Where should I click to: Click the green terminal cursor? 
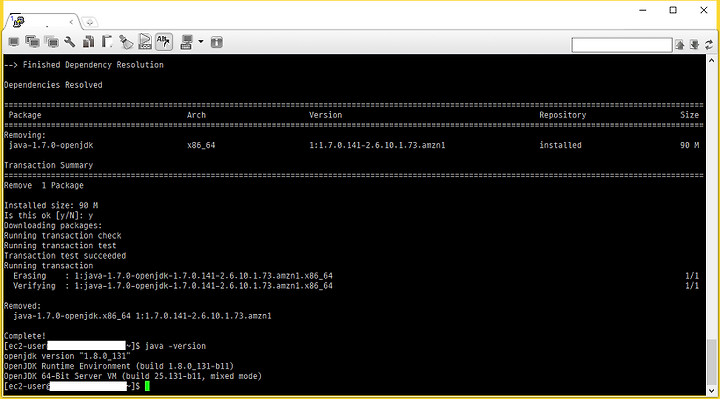point(147,386)
